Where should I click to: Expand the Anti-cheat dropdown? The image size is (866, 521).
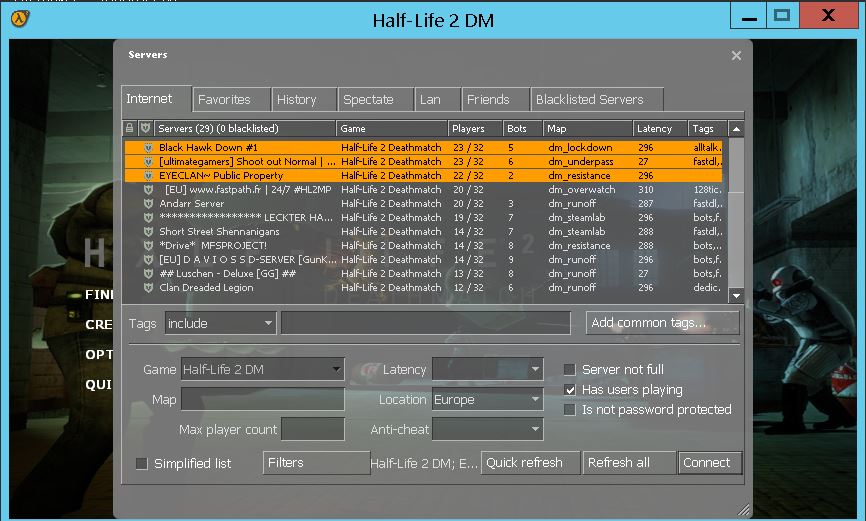(x=488, y=429)
